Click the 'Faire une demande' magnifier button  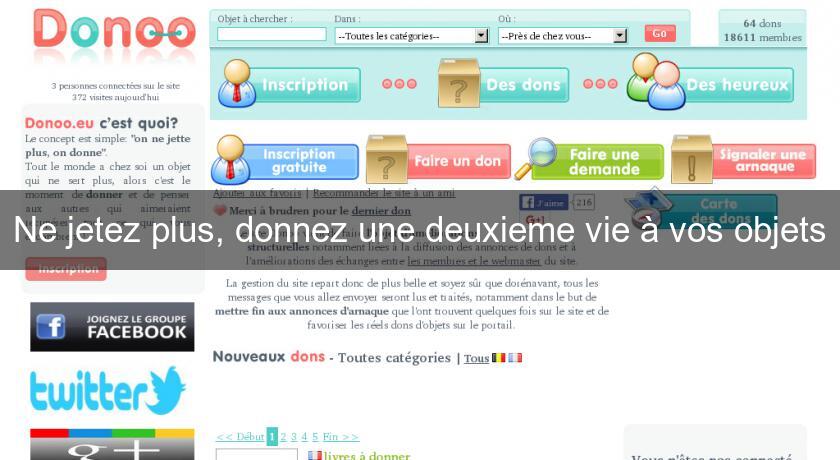(589, 160)
